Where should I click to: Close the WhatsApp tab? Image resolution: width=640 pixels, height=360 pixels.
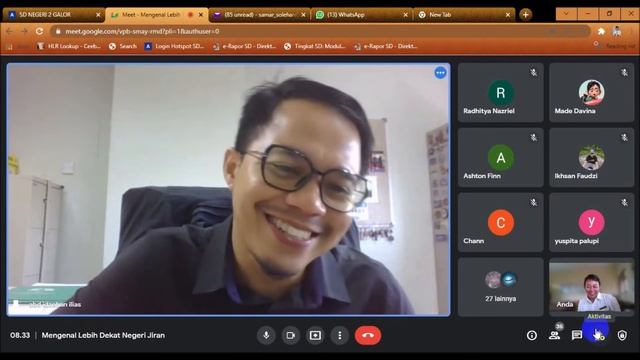pyautogui.click(x=405, y=15)
